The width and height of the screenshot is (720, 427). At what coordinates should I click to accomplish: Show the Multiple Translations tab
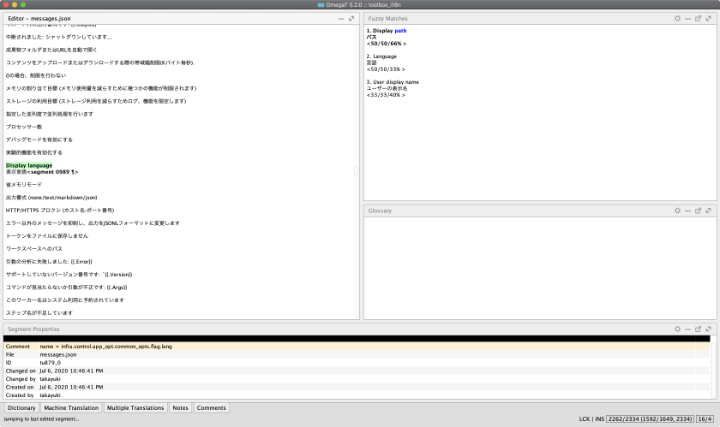pos(135,408)
